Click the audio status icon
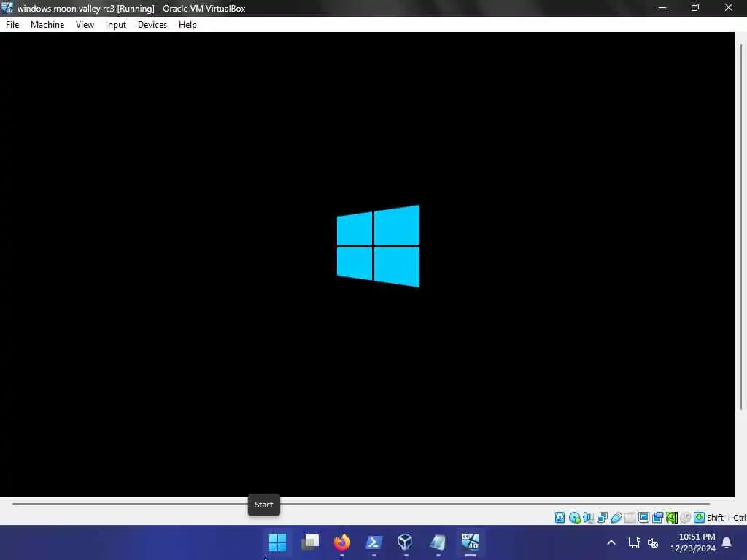747x560 pixels. pyautogui.click(x=589, y=517)
